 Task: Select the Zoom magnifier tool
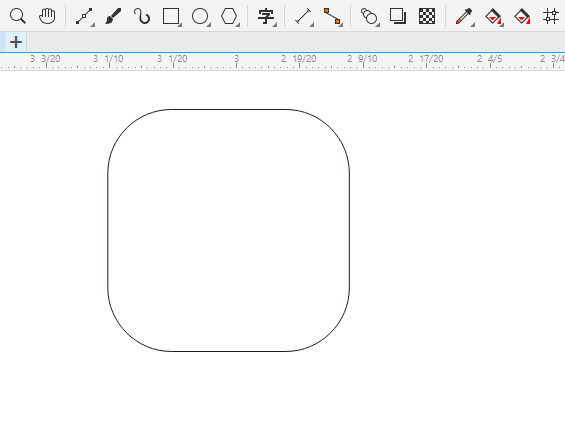pyautogui.click(x=17, y=16)
